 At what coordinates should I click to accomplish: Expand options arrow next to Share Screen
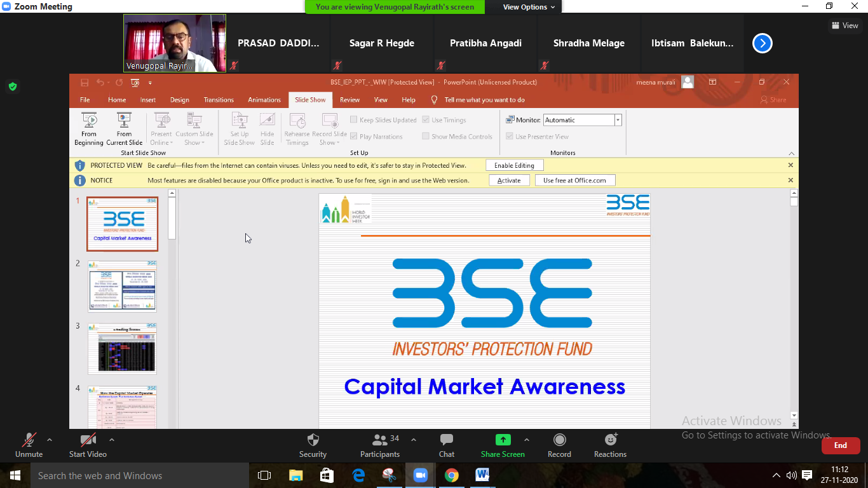pyautogui.click(x=526, y=439)
